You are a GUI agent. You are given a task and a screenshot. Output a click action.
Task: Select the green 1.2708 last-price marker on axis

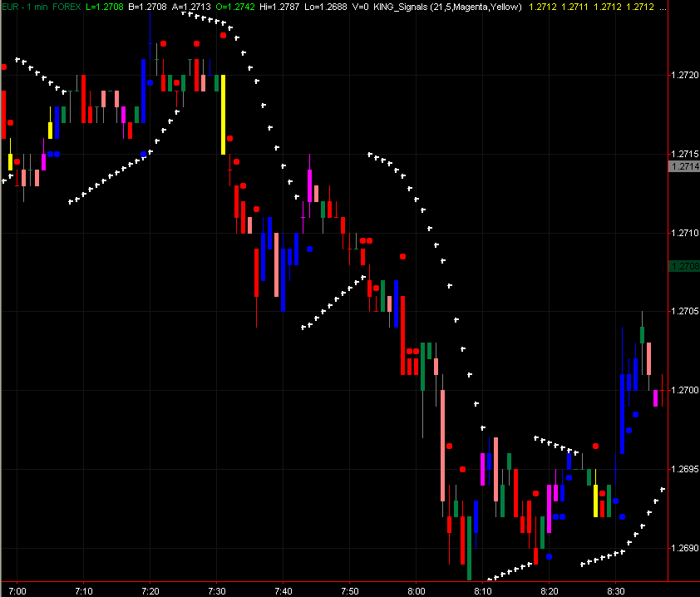pyautogui.click(x=684, y=266)
